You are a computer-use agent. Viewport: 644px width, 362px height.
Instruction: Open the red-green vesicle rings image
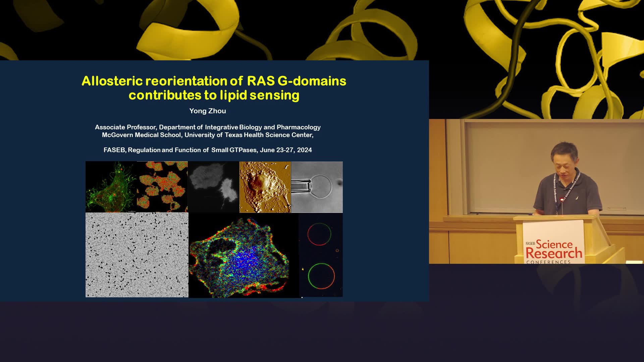[x=321, y=255]
